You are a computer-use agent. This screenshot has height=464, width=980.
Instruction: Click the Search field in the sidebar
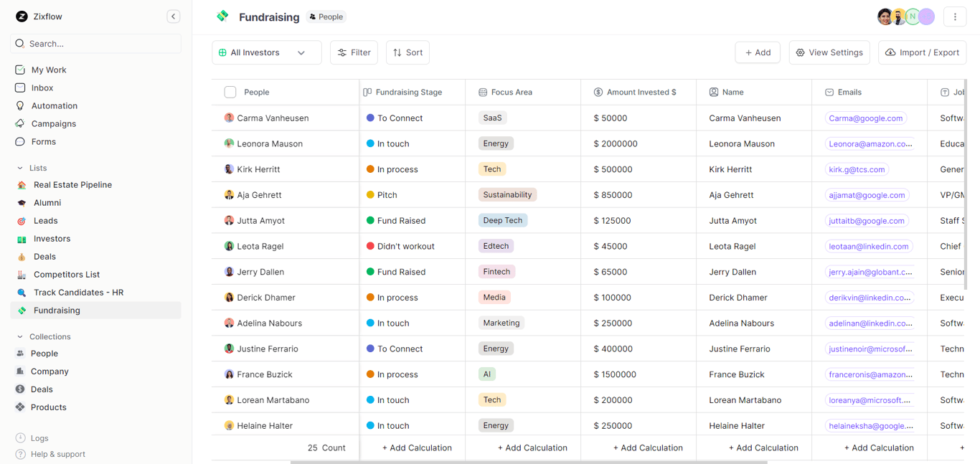pos(95,44)
